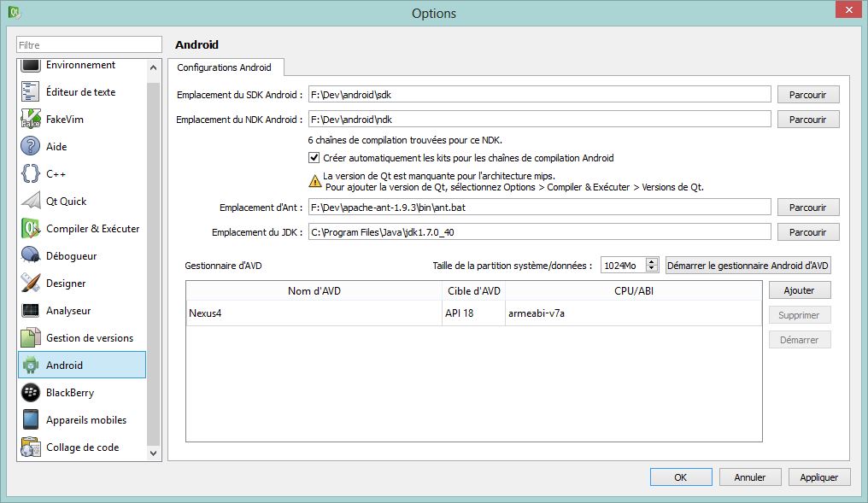Select the FakeVim category label
Image resolution: width=868 pixels, height=503 pixels.
(x=65, y=120)
